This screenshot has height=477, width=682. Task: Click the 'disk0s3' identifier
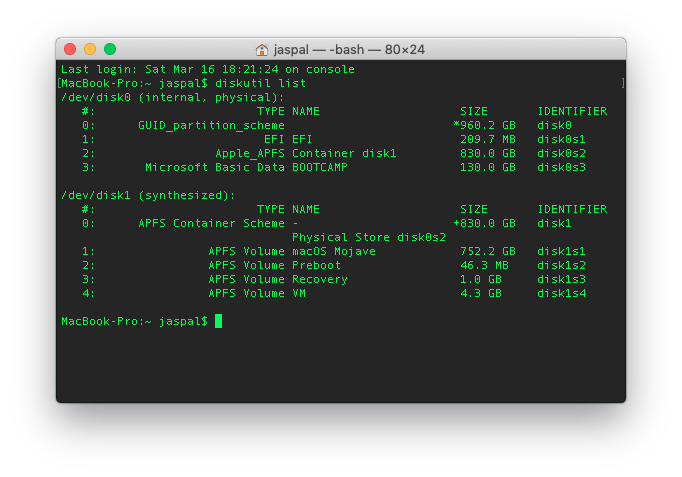[x=561, y=167]
